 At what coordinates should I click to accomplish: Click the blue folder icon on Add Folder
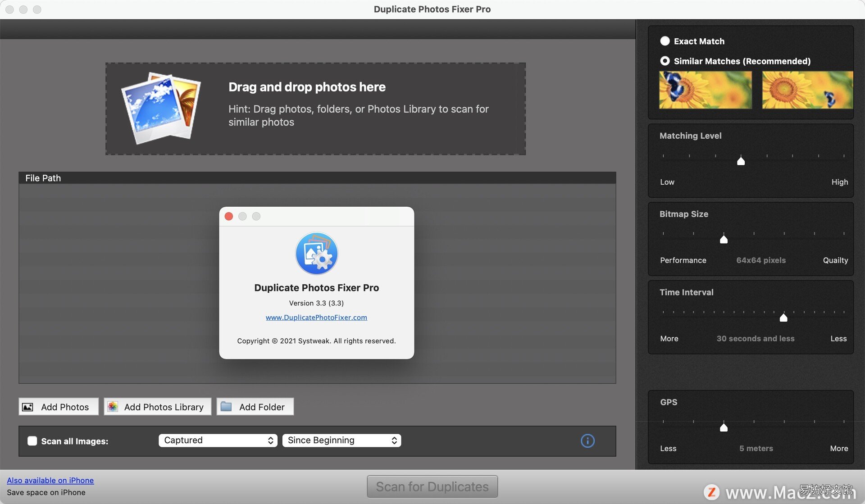click(x=226, y=407)
